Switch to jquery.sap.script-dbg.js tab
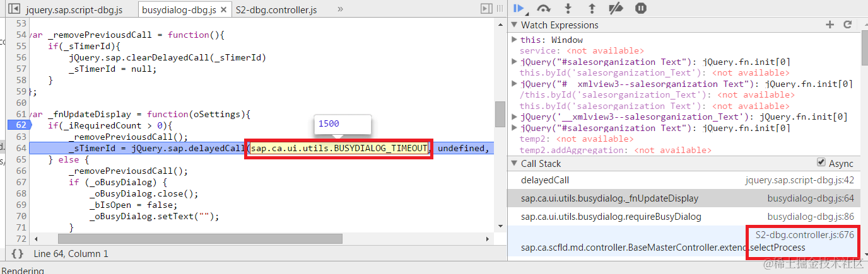868x274 pixels. point(74,10)
